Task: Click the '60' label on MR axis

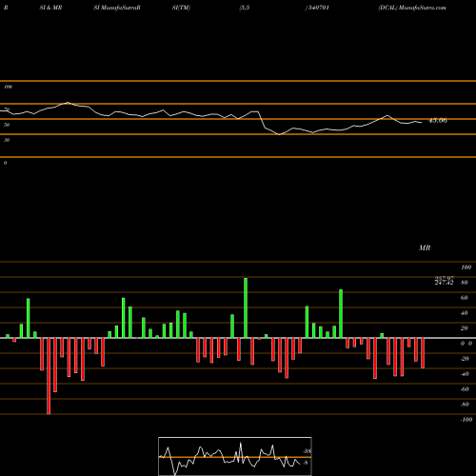Action: pyautogui.click(x=465, y=298)
